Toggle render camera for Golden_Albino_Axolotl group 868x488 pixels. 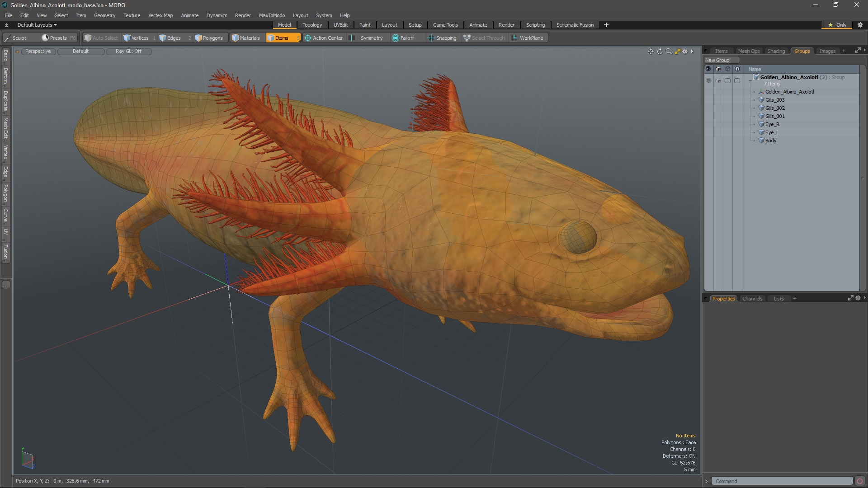point(718,80)
